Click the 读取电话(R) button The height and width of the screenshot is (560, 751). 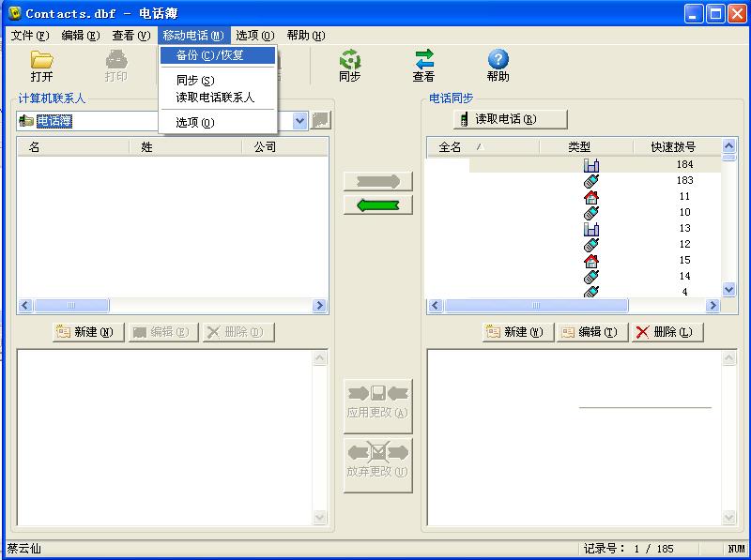click(511, 119)
